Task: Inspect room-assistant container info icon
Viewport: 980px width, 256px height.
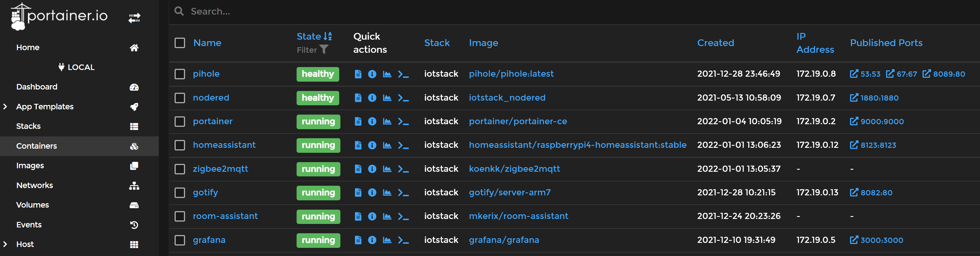Action: (372, 216)
